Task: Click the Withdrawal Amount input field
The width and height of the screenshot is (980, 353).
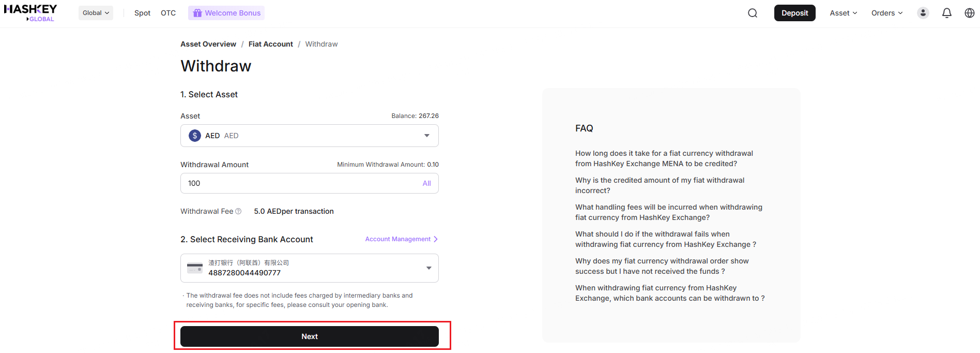Action: 300,183
